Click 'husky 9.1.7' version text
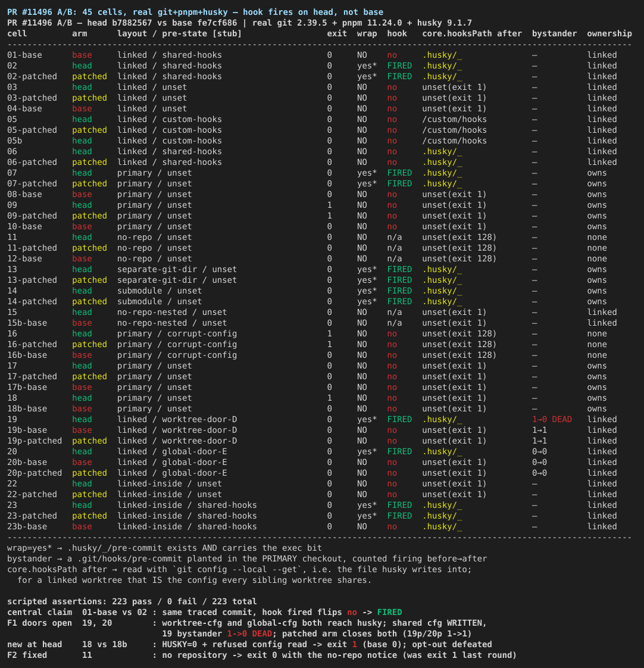This screenshot has height=668, width=644. [x=445, y=23]
